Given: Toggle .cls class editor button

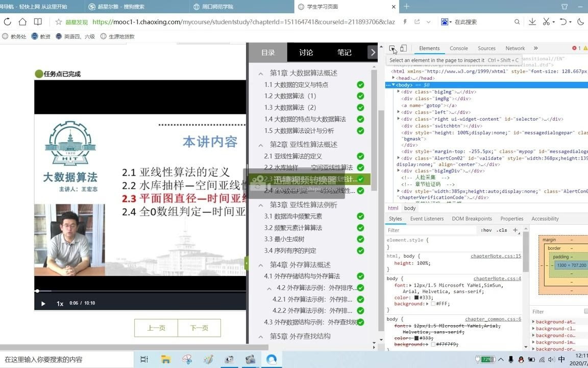Looking at the screenshot, I should point(501,230).
